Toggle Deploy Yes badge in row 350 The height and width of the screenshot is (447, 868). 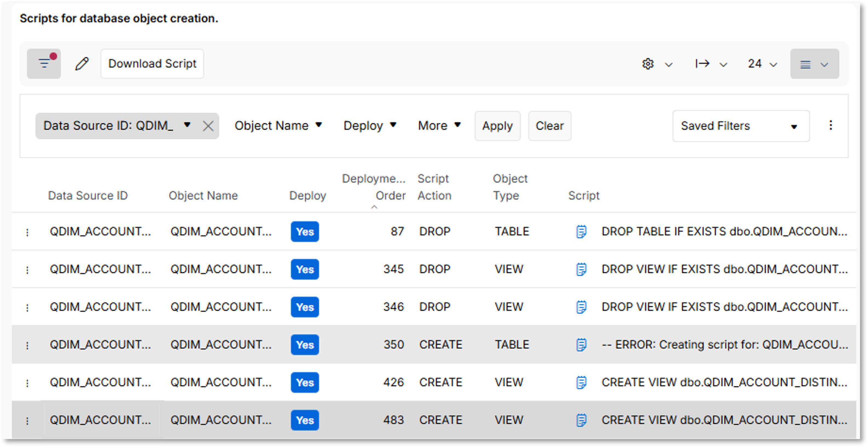304,345
